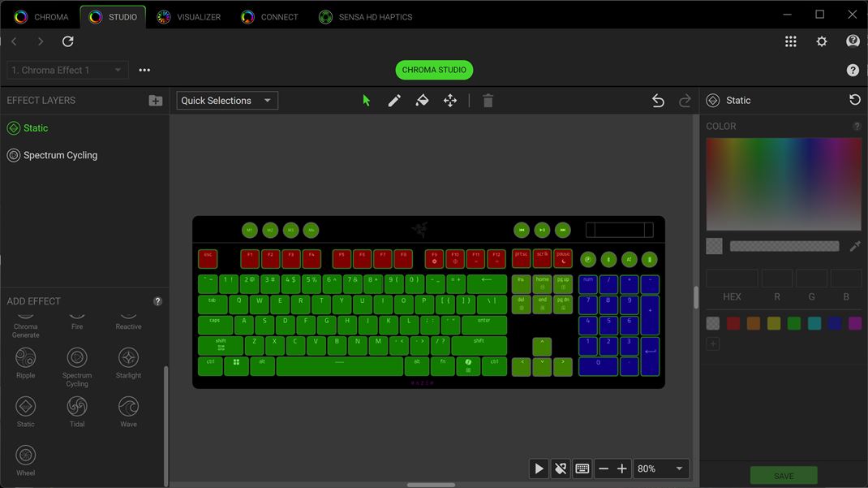Open the Color section help icon
Image resolution: width=868 pixels, height=488 pixels.
(857, 127)
